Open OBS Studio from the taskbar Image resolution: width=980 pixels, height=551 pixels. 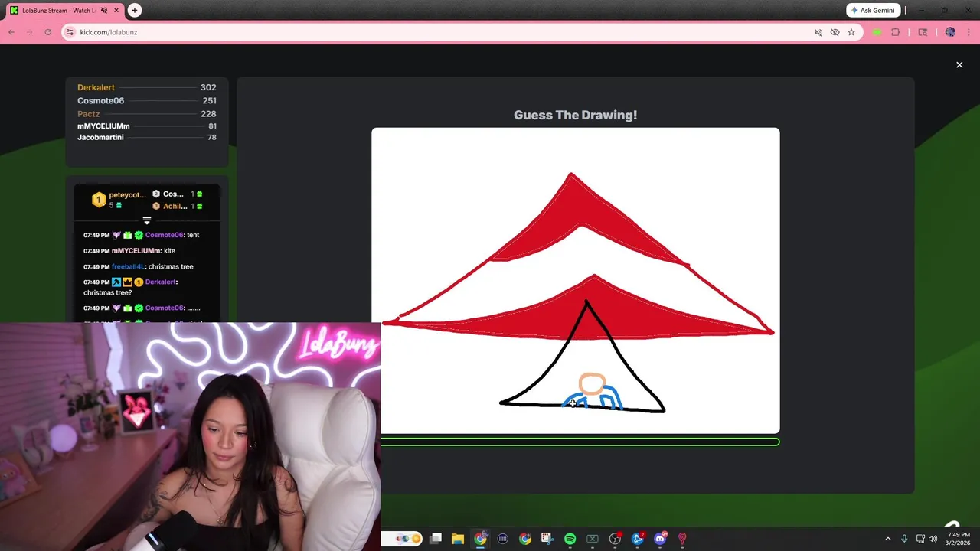(x=615, y=539)
